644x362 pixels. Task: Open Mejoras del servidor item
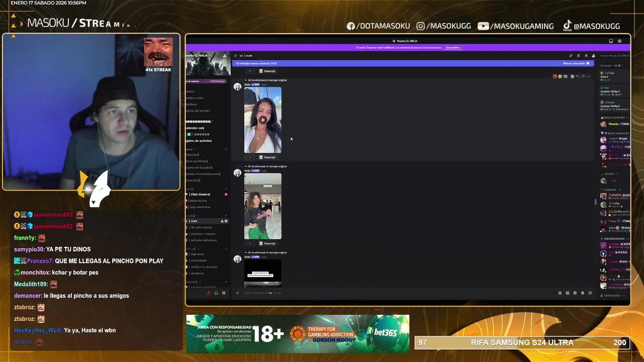pos(198,111)
